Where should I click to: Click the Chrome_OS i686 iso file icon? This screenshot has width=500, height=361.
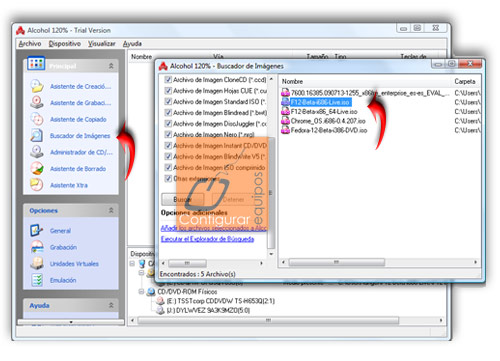tap(285, 121)
